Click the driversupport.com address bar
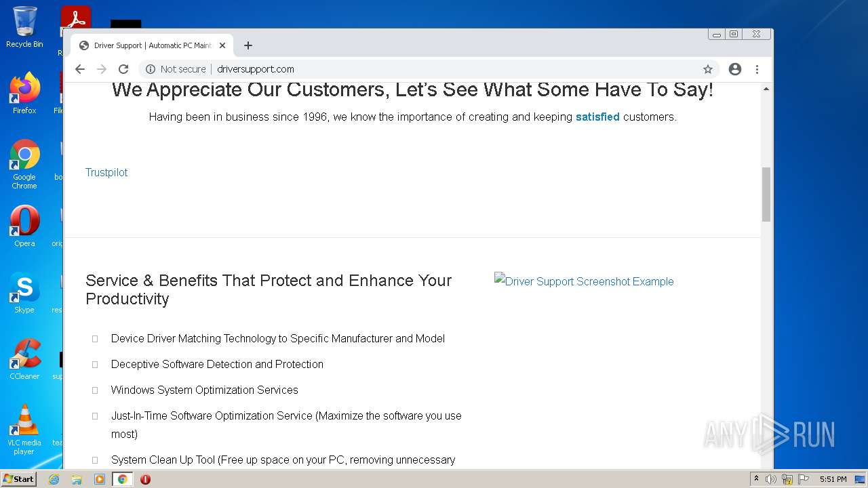 click(407, 69)
